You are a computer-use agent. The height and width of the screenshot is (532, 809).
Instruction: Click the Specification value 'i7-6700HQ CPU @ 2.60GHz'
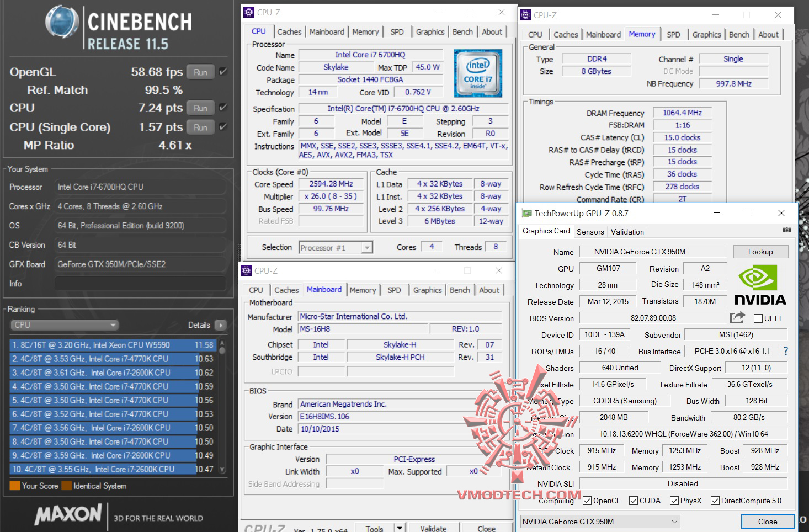point(403,109)
